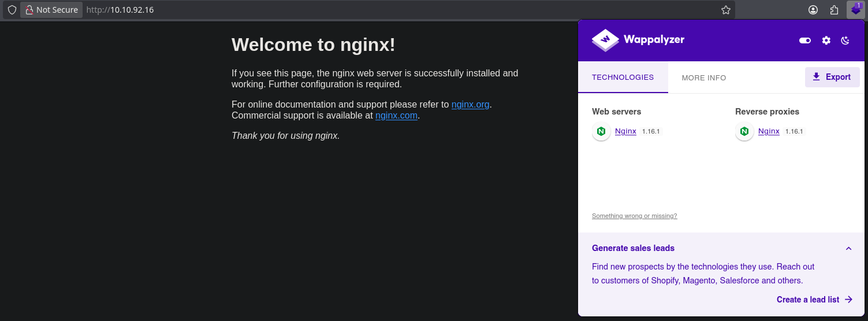
Task: Open the browser extensions puzzle icon
Action: pos(834,10)
